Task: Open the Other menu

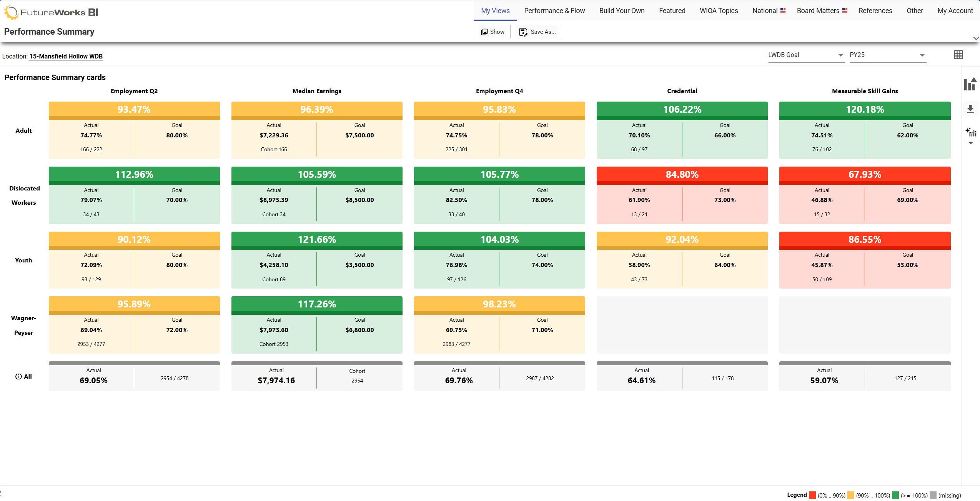Action: coord(915,11)
